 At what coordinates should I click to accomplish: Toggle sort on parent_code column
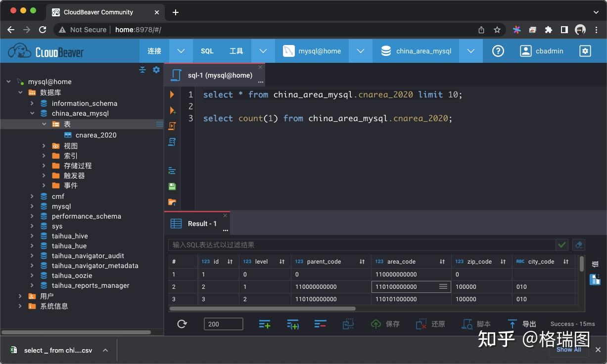tap(362, 262)
